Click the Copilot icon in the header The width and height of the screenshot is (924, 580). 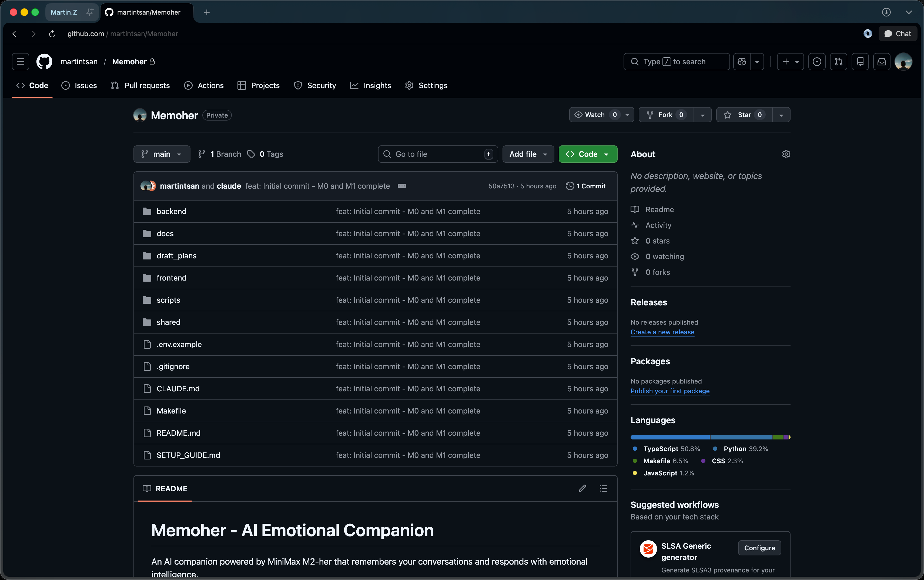point(742,61)
